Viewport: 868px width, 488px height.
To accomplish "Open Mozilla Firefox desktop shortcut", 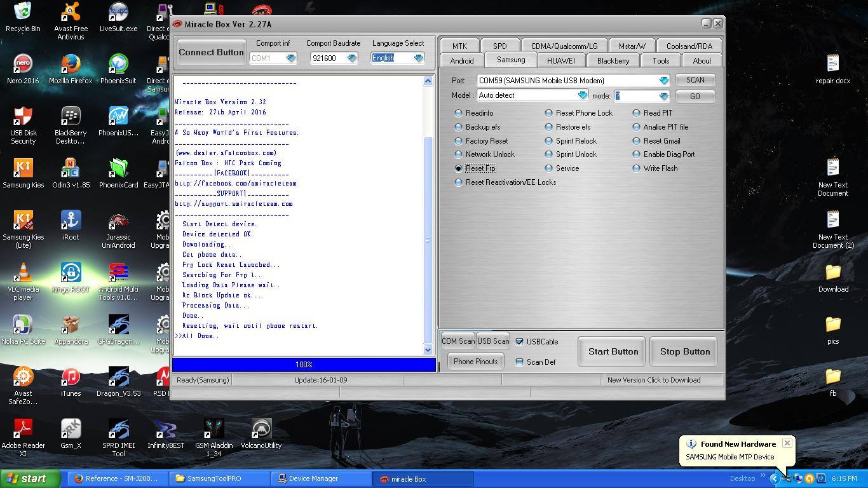I will [71, 69].
